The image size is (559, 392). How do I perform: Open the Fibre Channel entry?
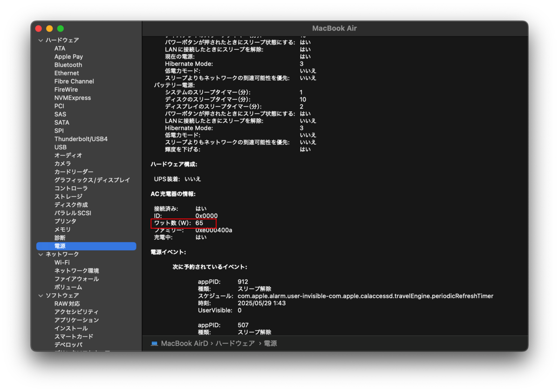coord(74,81)
